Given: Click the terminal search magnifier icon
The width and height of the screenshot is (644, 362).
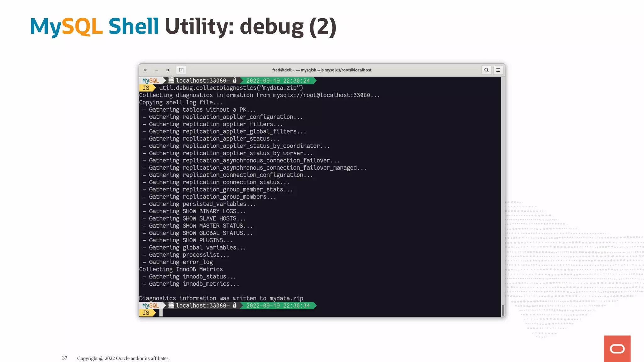Looking at the screenshot, I should tap(486, 70).
